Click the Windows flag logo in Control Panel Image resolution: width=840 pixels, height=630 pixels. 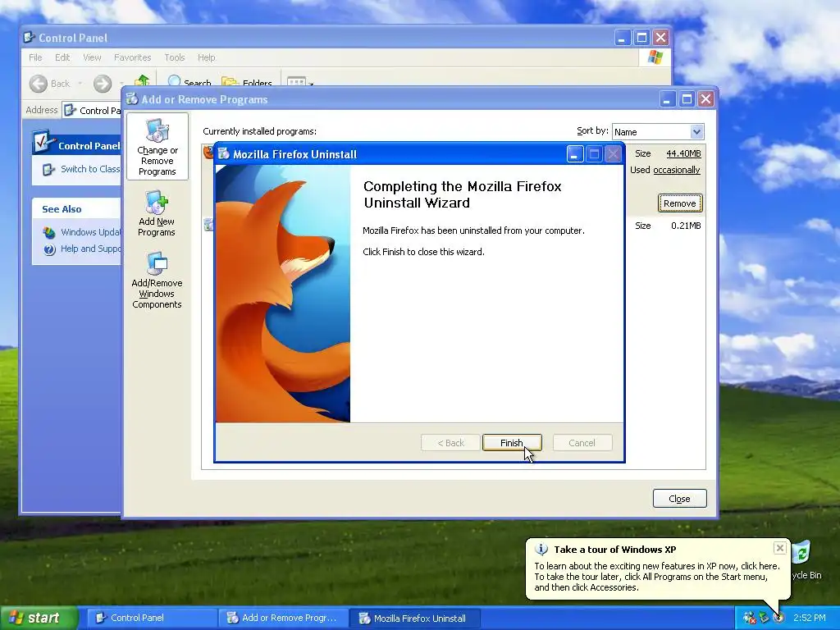tap(655, 57)
